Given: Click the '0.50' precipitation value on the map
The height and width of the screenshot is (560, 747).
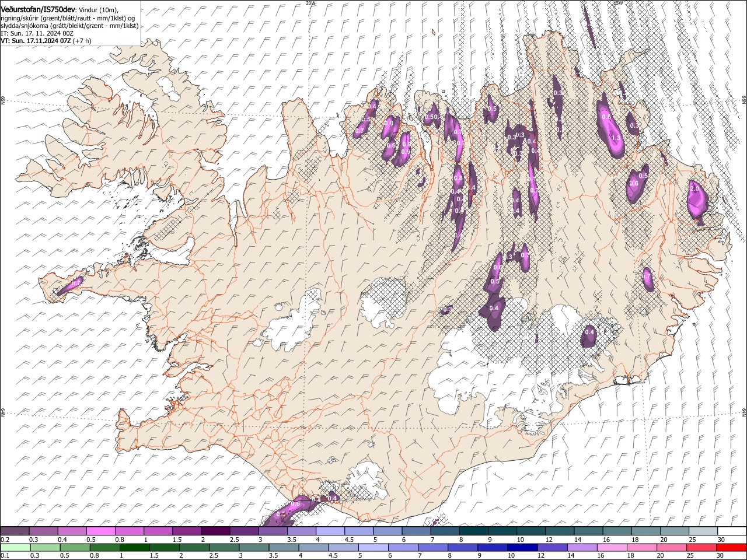Looking at the screenshot, I should pos(431,117).
